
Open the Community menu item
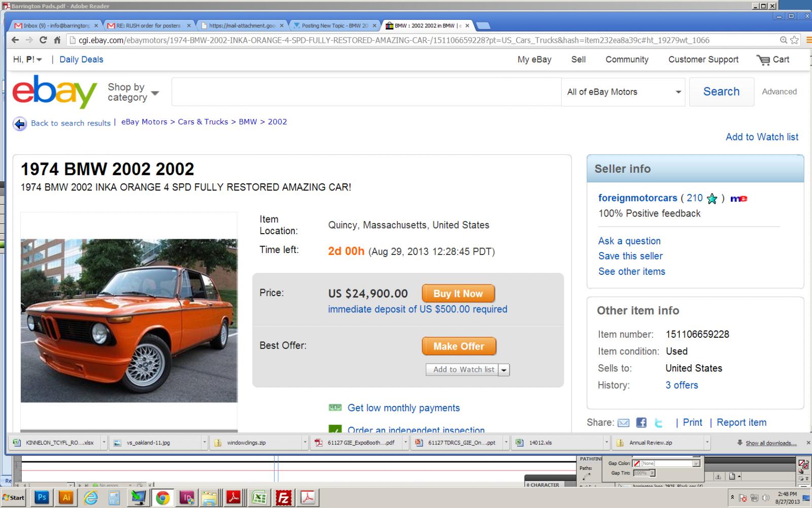coord(627,59)
